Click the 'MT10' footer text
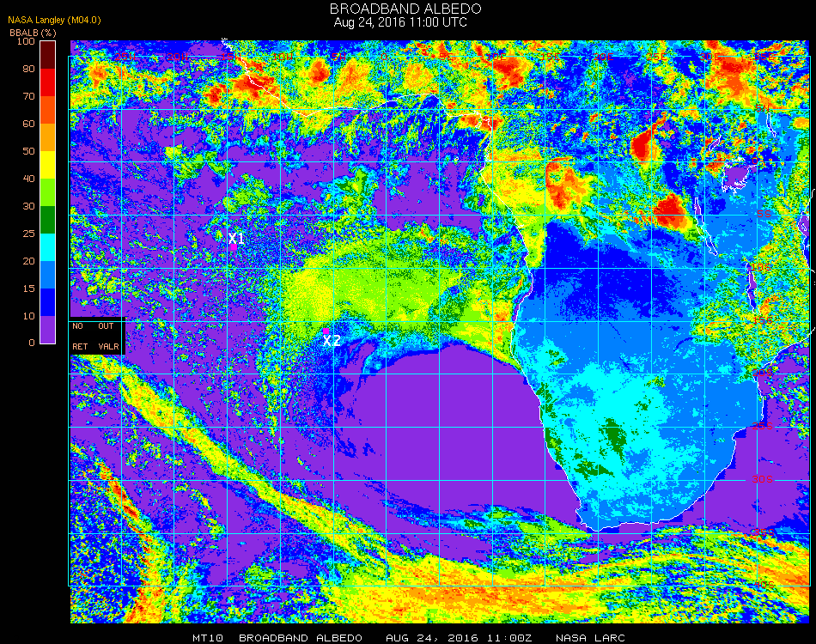The width and height of the screenshot is (816, 644). coord(208,638)
